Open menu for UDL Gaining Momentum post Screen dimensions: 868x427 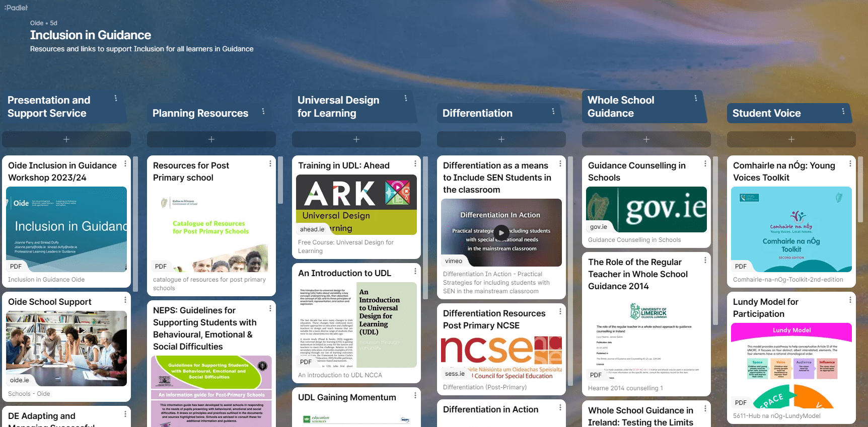coord(415,395)
